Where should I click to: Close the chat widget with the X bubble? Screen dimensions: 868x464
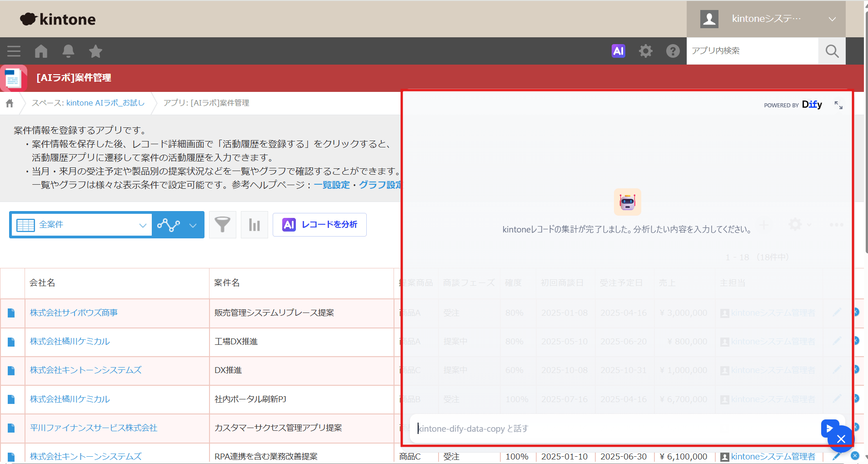click(x=841, y=439)
